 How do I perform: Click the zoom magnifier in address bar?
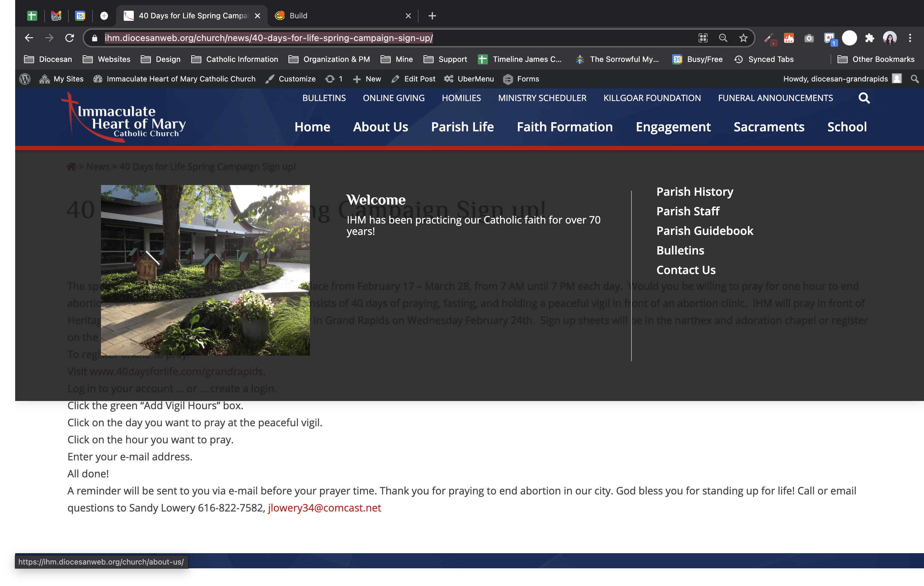723,38
